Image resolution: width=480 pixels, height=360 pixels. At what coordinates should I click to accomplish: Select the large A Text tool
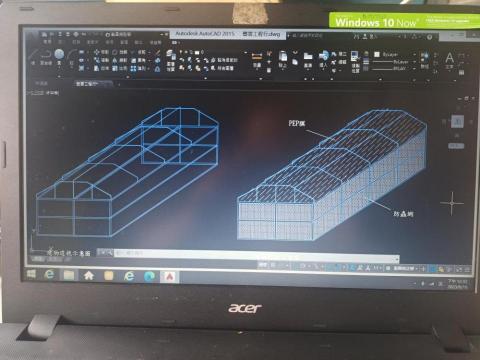point(449,58)
